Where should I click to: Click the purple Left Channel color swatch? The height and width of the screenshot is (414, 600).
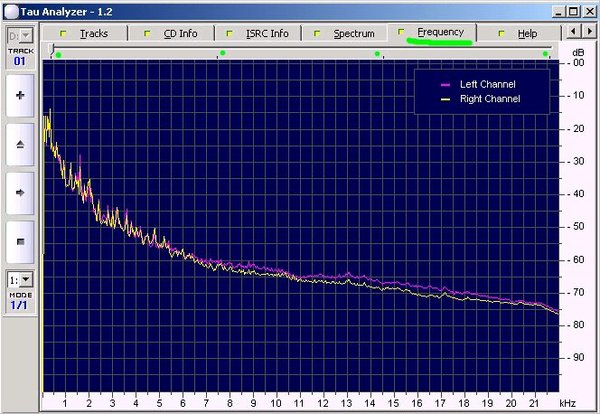pyautogui.click(x=445, y=85)
